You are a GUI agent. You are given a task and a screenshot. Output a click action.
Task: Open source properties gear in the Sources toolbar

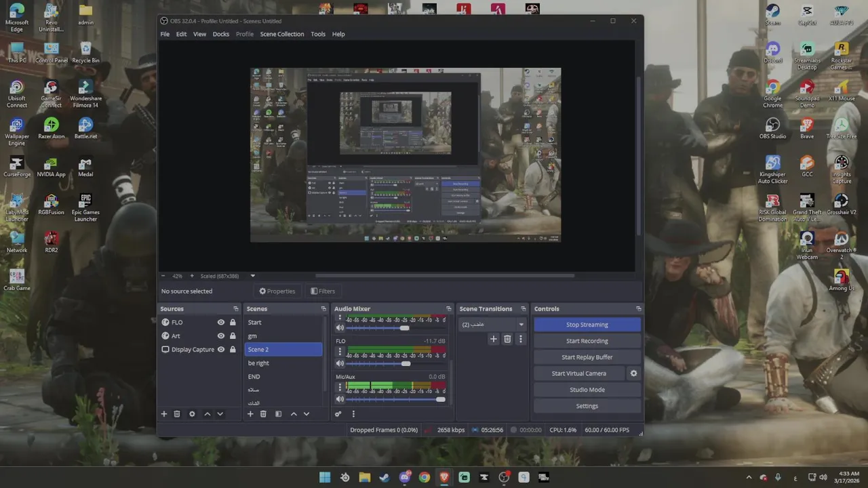point(192,414)
